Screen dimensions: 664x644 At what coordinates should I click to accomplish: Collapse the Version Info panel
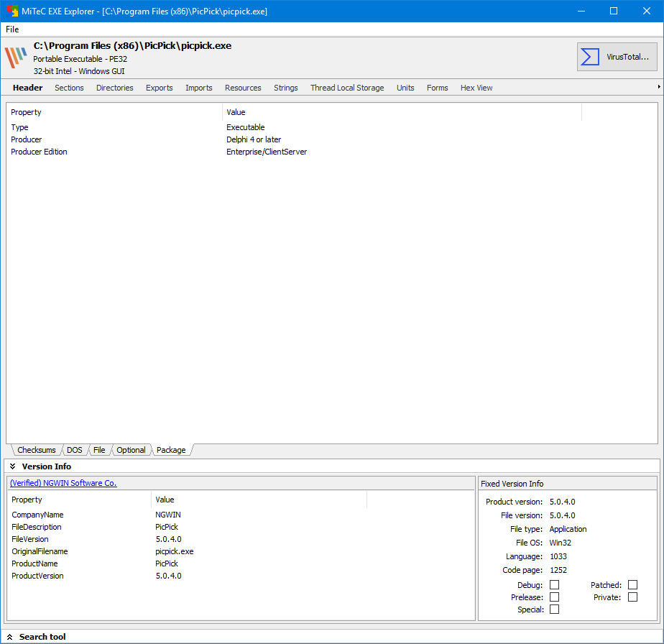click(13, 466)
